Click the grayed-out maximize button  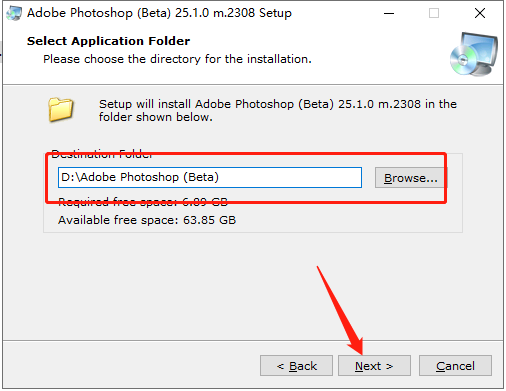(x=434, y=13)
